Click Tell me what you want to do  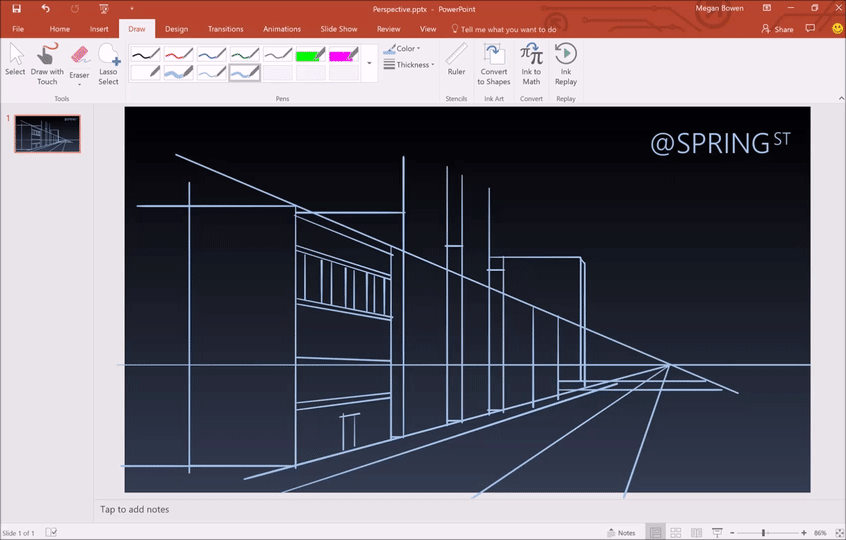(508, 30)
